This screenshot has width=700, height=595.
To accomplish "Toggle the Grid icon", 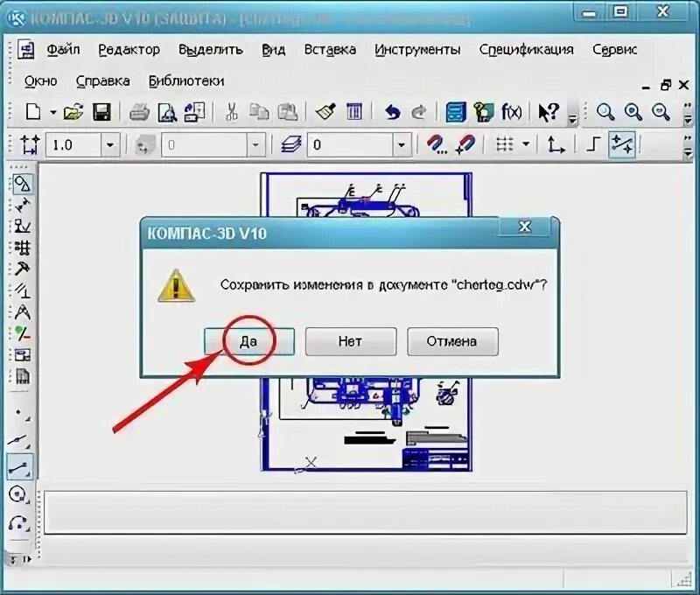I will pyautogui.click(x=505, y=144).
